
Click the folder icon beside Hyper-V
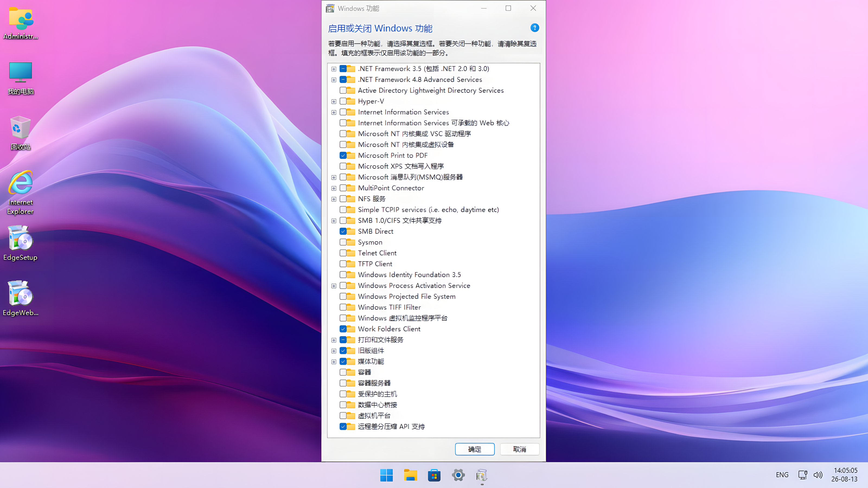pos(351,101)
